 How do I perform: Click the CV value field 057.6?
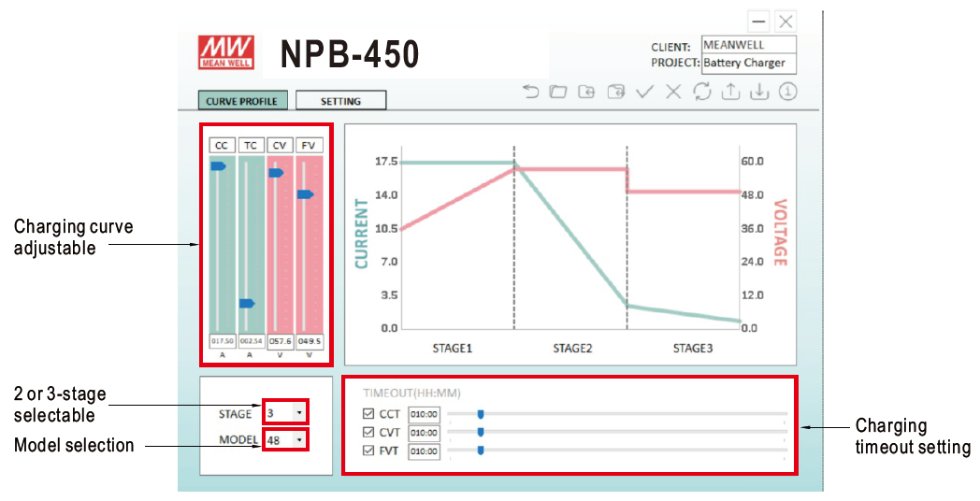pyautogui.click(x=280, y=342)
